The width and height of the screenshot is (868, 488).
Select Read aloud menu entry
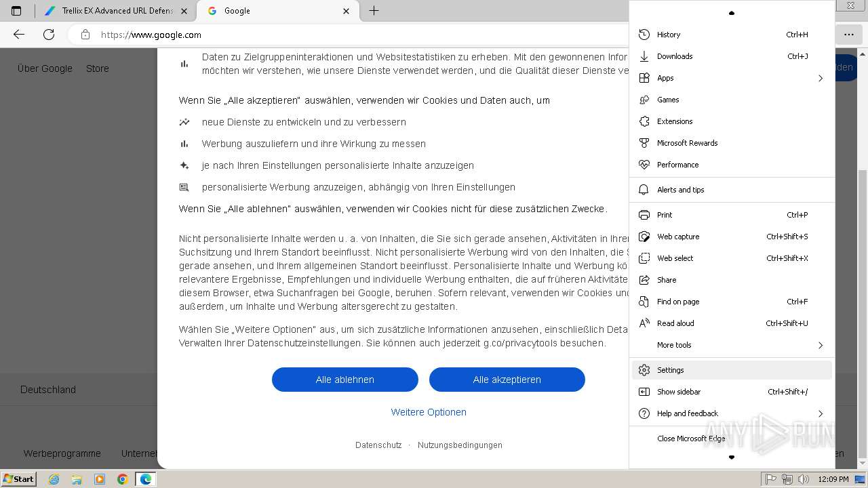(x=732, y=323)
